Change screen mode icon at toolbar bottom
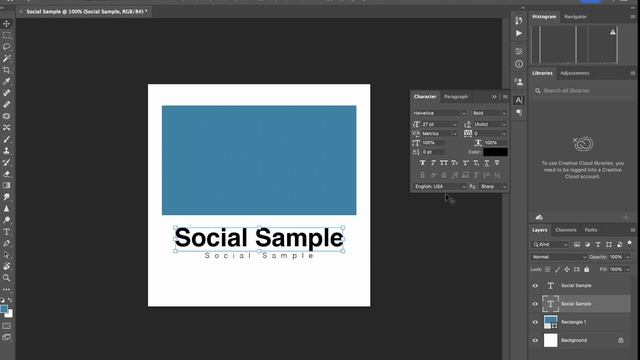Image resolution: width=640 pixels, height=360 pixels. [7, 337]
